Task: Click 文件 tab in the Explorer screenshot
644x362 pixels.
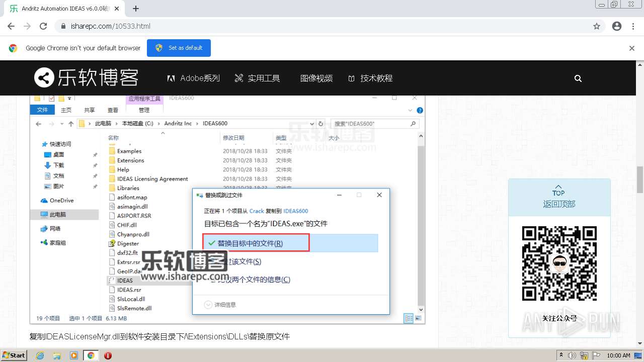Action: pyautogui.click(x=43, y=110)
